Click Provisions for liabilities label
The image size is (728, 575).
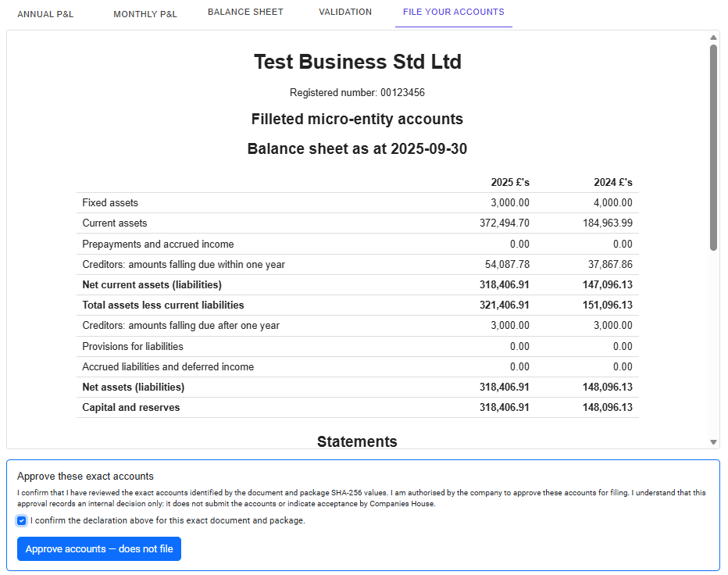click(x=132, y=347)
